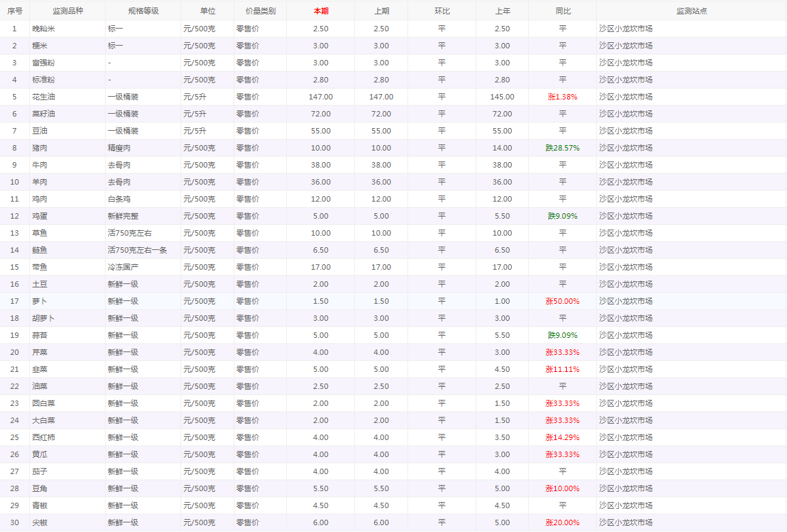The height and width of the screenshot is (532, 787).
Task: Select the 涨1.38% year-over-year value
Action: (562, 97)
